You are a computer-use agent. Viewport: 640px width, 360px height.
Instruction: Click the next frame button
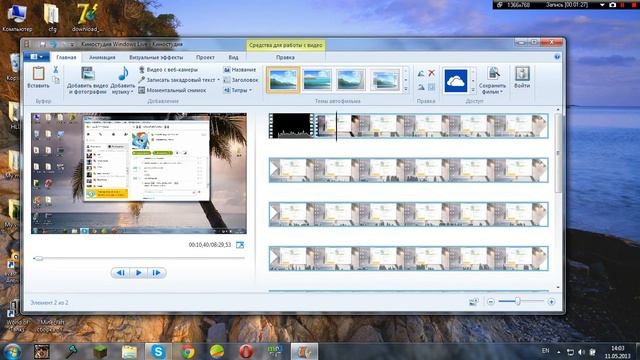156,273
